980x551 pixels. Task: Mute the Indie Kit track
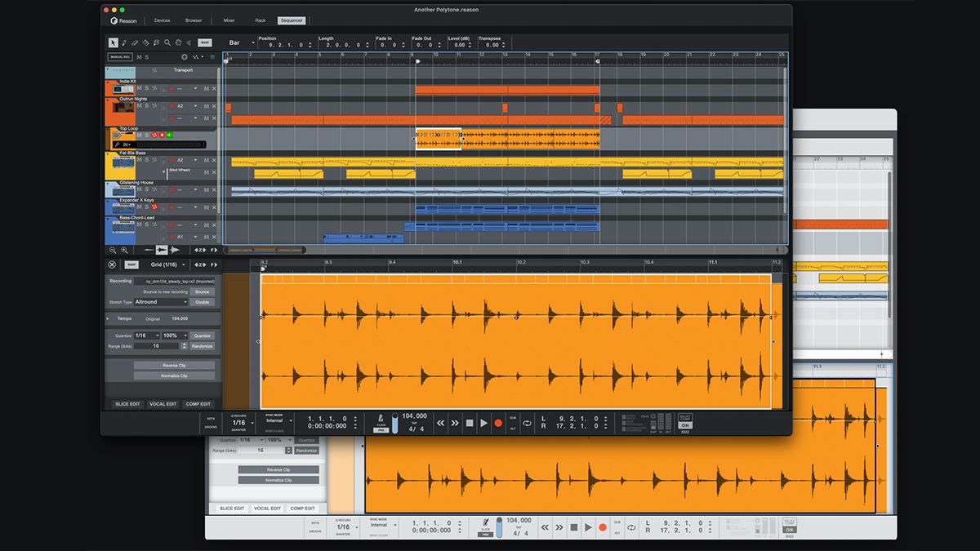(x=138, y=88)
